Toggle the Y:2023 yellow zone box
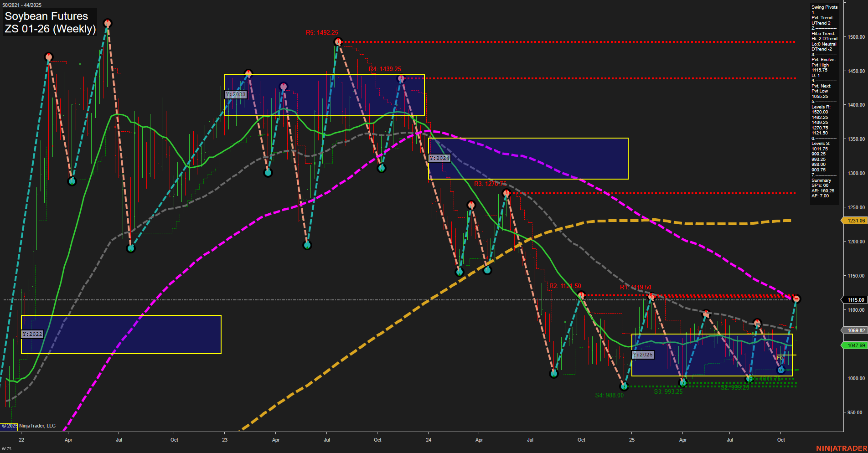The width and height of the screenshot is (868, 453). click(236, 94)
